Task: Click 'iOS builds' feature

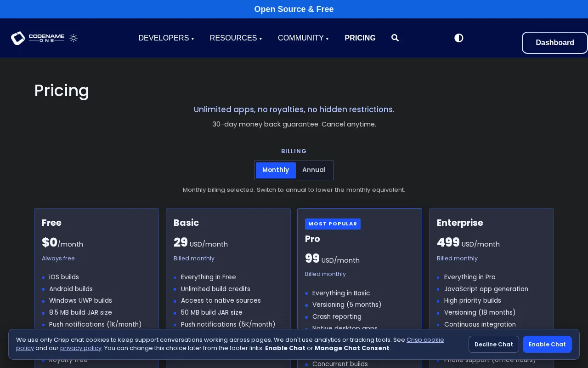Action: point(64,277)
